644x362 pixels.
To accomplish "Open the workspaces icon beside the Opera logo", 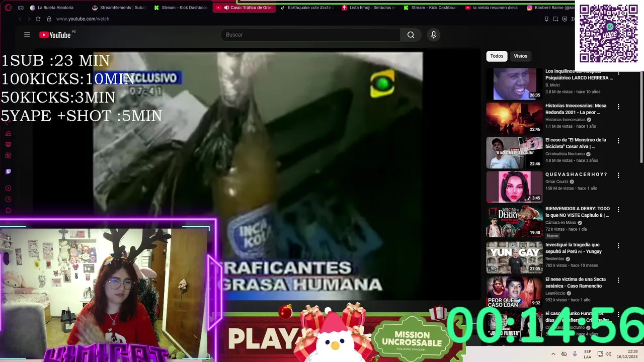I will pos(21,8).
